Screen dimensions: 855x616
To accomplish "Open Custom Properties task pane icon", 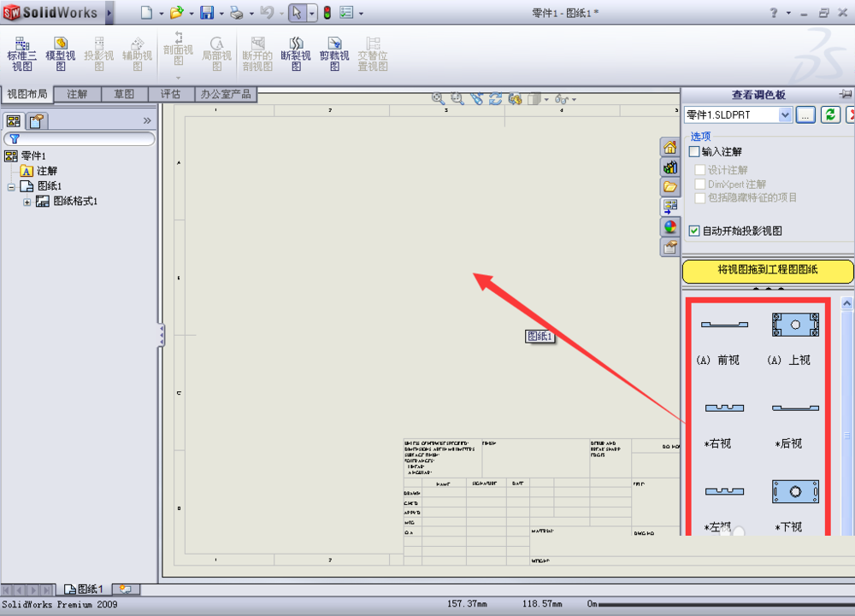I will coord(670,247).
